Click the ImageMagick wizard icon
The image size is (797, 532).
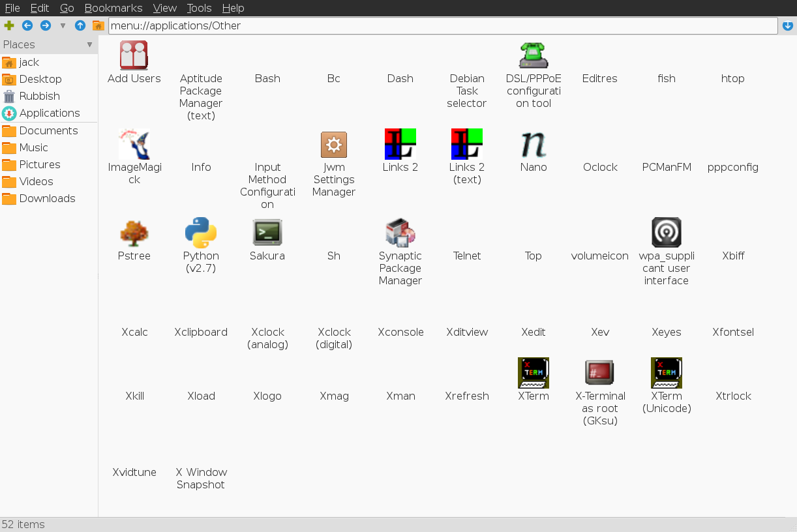point(134,144)
